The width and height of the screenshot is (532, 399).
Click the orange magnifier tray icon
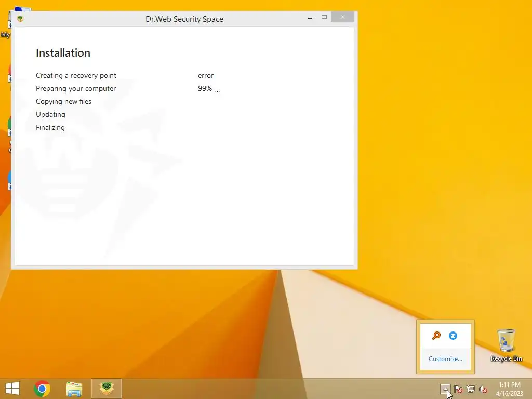point(436,336)
